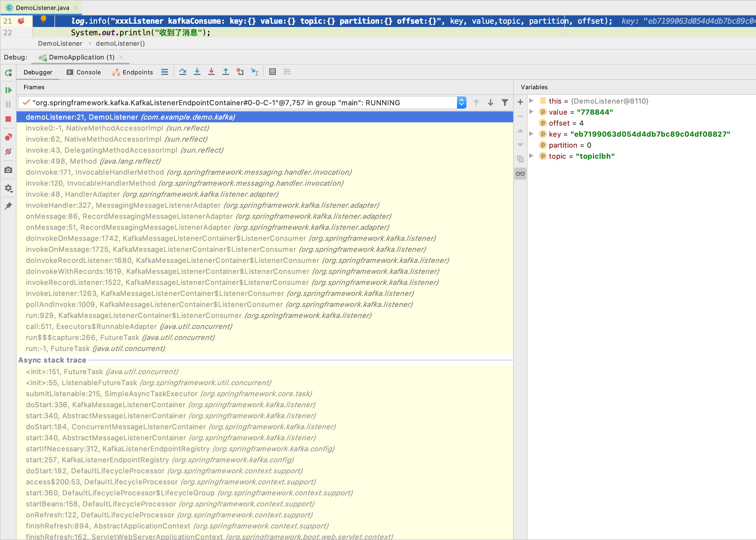Image resolution: width=756 pixels, height=540 pixels.
Task: Click the Resume Program icon
Action: [8, 90]
